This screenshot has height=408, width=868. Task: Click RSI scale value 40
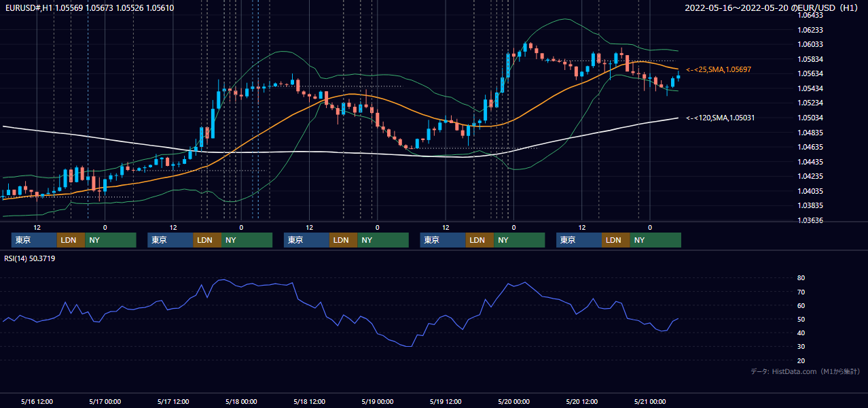[x=801, y=333]
